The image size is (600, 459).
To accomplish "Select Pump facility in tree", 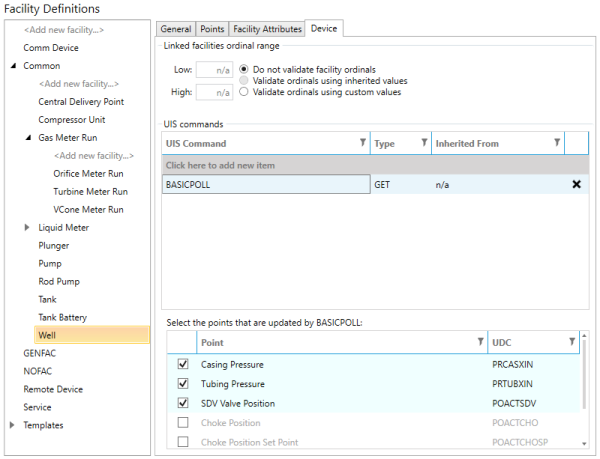I will click(50, 264).
